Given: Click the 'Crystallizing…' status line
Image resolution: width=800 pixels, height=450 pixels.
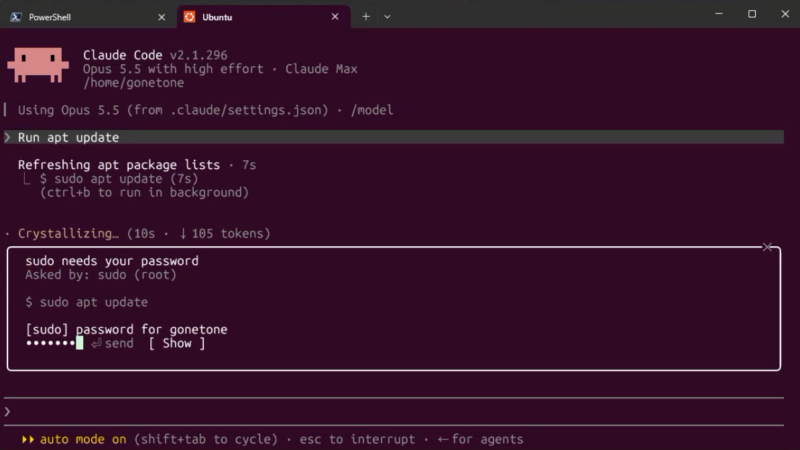Looking at the screenshot, I should (68, 234).
